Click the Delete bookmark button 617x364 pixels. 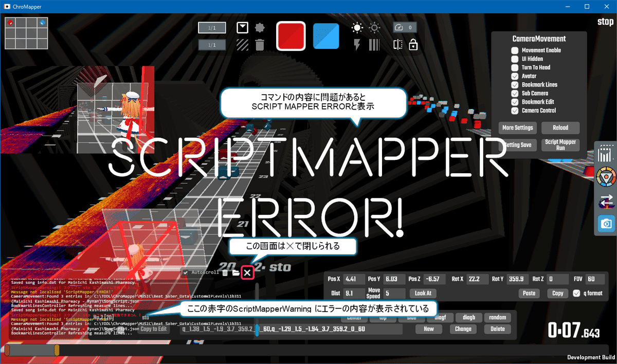pyautogui.click(x=498, y=329)
